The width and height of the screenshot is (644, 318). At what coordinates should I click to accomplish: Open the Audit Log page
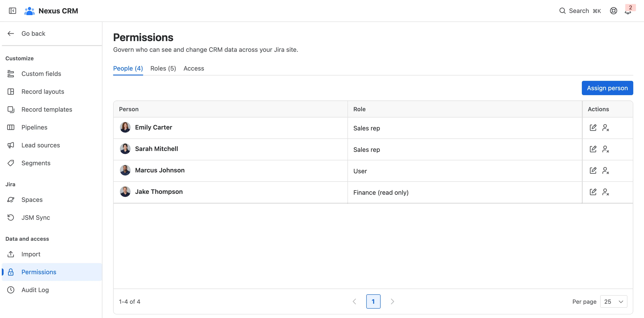pos(52,290)
